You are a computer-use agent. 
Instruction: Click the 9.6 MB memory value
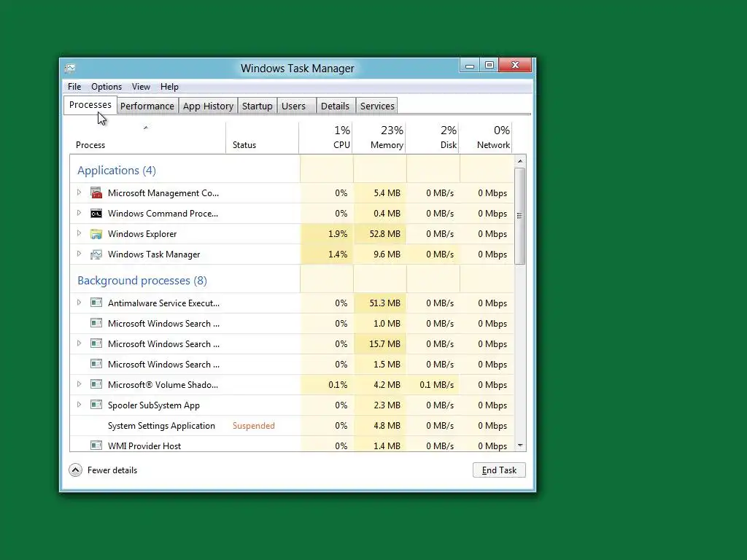coord(387,254)
